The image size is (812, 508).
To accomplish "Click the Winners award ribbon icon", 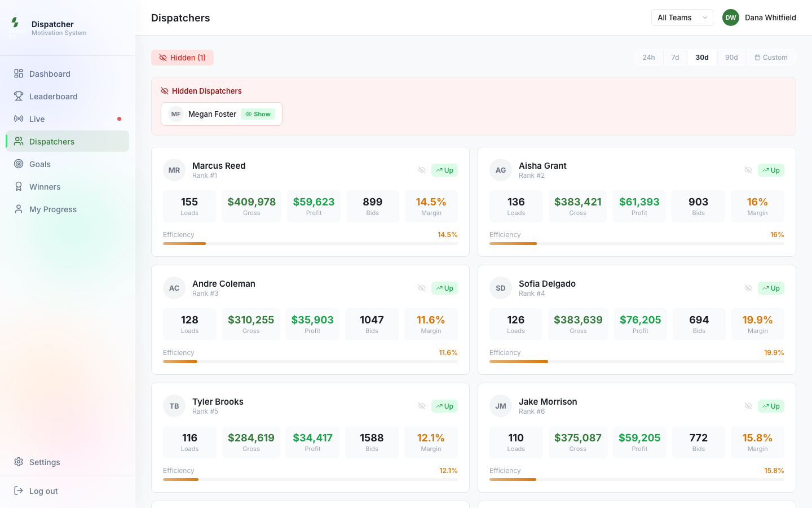I will coord(19,187).
